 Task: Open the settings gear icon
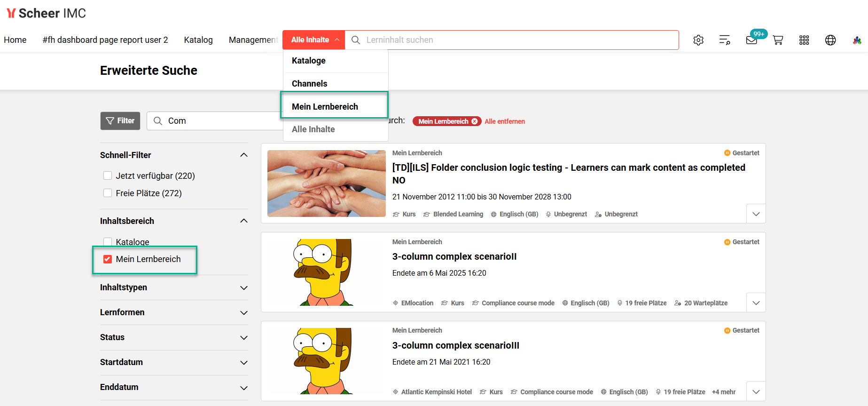pos(698,40)
